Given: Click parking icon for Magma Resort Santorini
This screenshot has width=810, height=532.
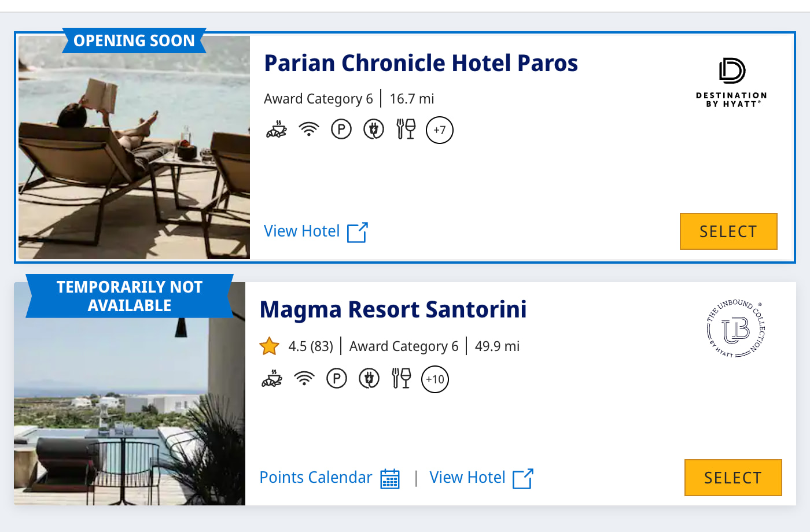Looking at the screenshot, I should pos(337,379).
